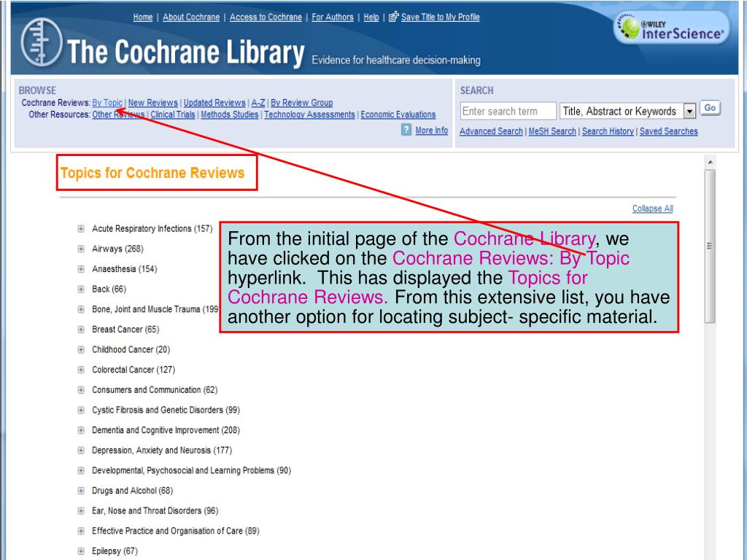The height and width of the screenshot is (560, 747).
Task: Select the Epilepsy (67) topic text
Action: (115, 551)
